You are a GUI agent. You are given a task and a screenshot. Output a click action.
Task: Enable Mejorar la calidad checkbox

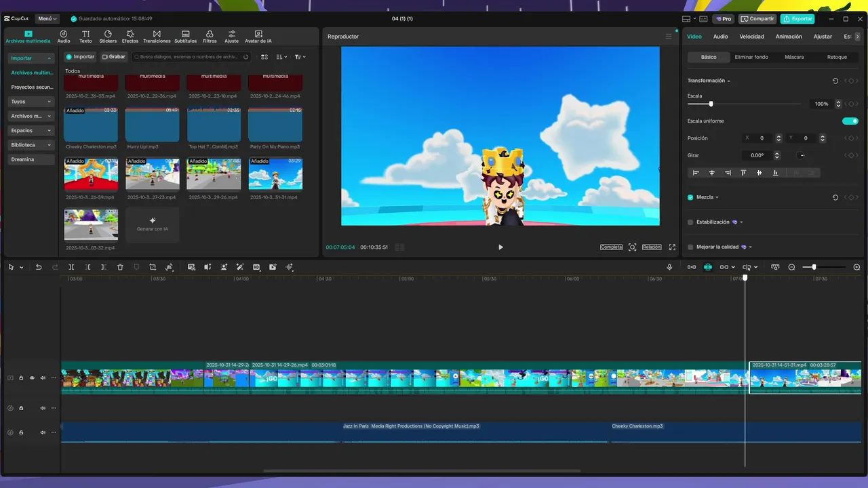690,247
